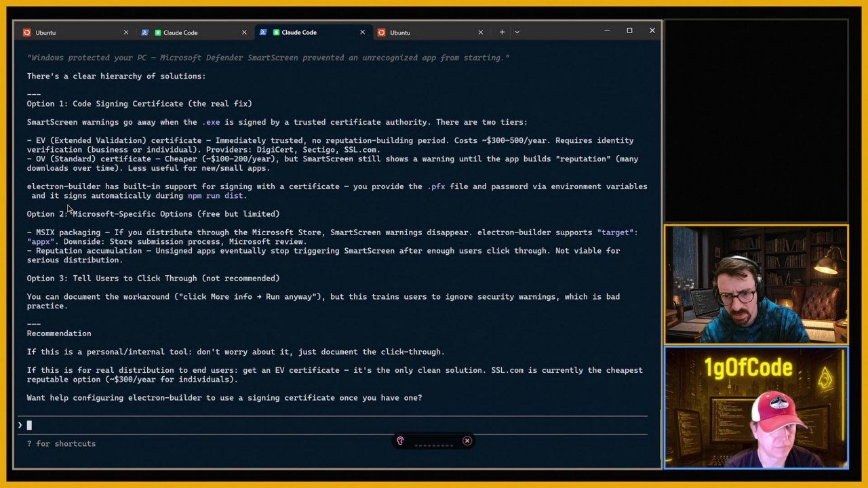Click the PowerShell icon on the inactive Claude Code tab

click(145, 33)
